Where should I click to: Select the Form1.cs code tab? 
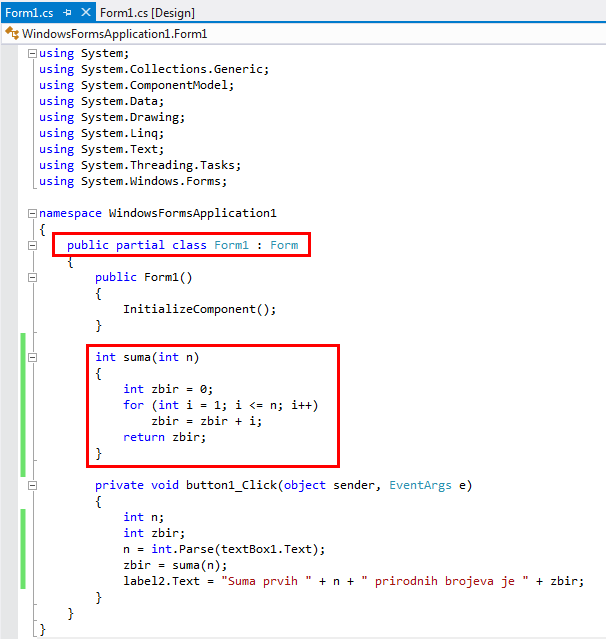[x=27, y=13]
